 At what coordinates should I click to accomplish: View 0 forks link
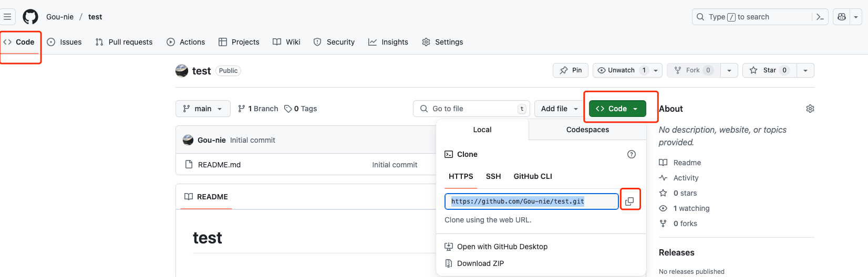coord(678,223)
